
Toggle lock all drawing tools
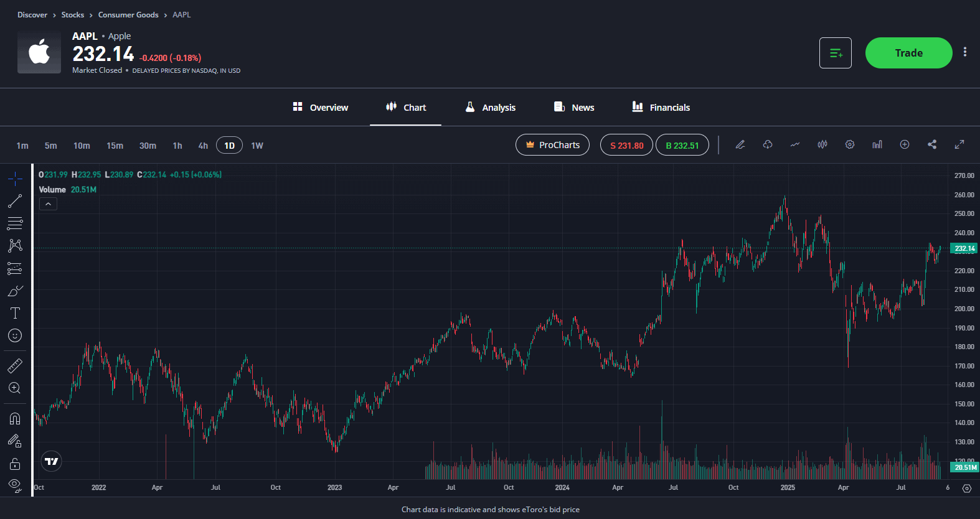click(15, 464)
